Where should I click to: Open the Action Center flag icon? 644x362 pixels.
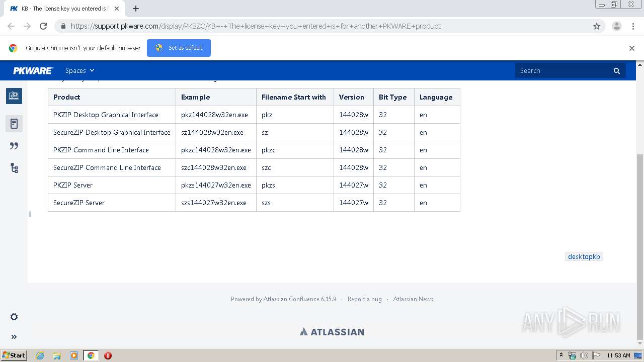596,355
